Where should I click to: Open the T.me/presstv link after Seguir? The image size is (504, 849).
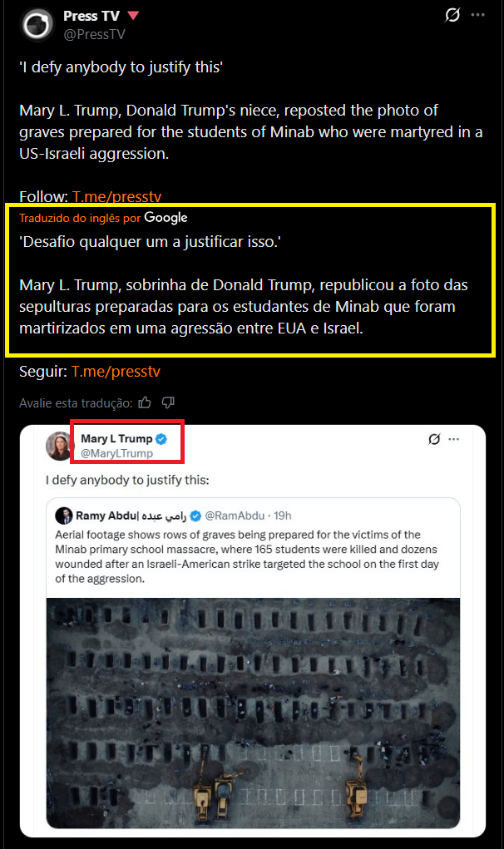click(x=116, y=372)
